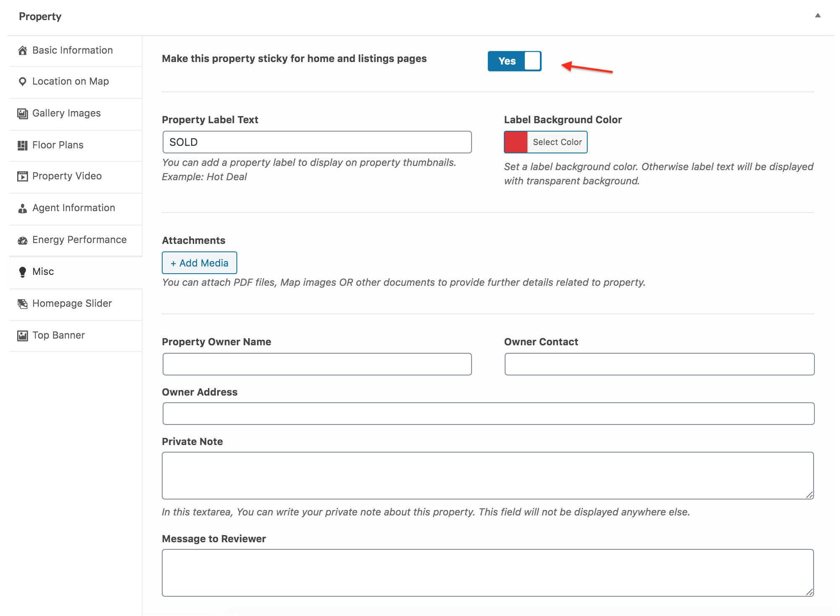Click the Gallery Images picture icon
840x616 pixels.
23,114
